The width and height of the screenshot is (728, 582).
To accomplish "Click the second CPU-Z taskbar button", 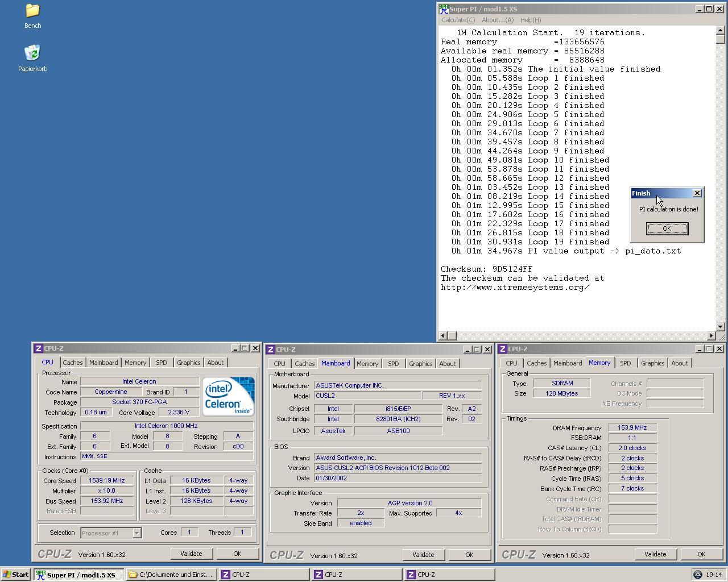I will 357,575.
